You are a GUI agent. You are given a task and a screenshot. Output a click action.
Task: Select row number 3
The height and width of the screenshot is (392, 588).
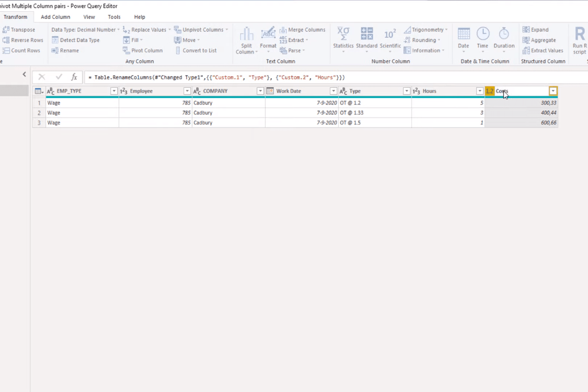pyautogui.click(x=39, y=123)
